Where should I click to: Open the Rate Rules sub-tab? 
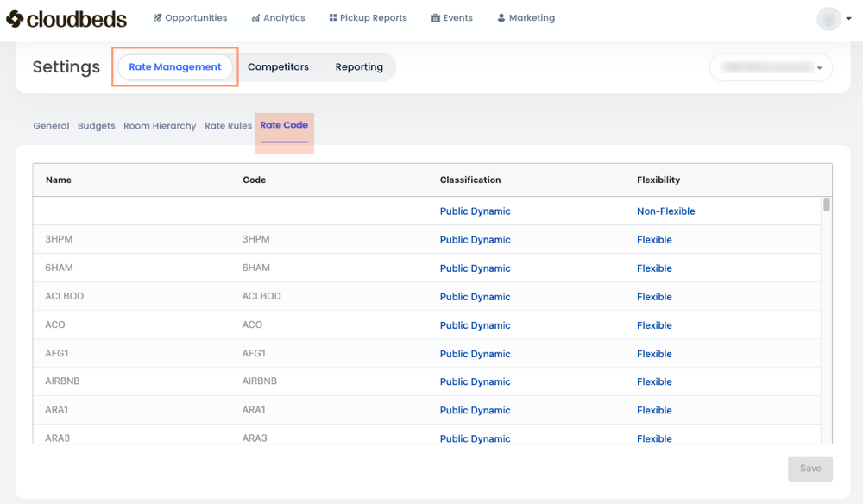click(228, 126)
